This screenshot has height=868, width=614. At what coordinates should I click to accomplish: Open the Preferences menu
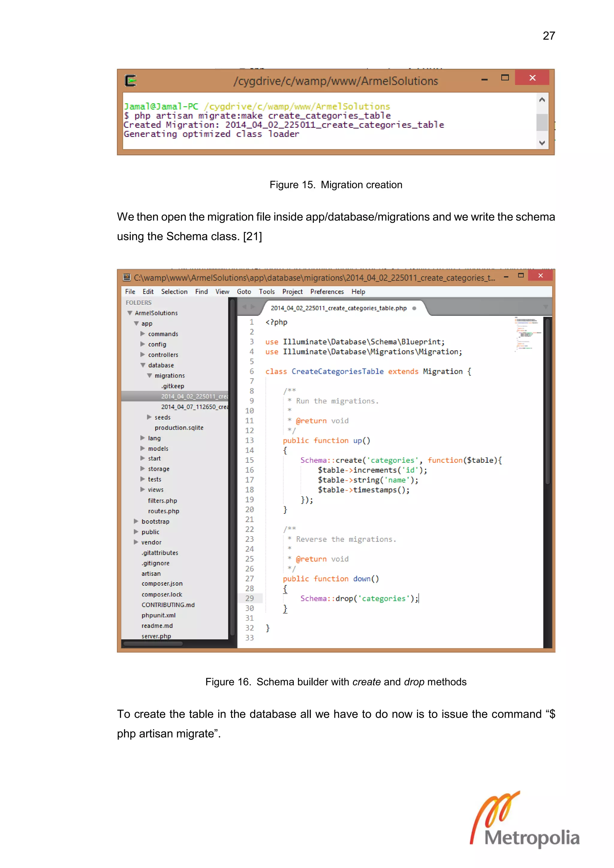(x=327, y=291)
